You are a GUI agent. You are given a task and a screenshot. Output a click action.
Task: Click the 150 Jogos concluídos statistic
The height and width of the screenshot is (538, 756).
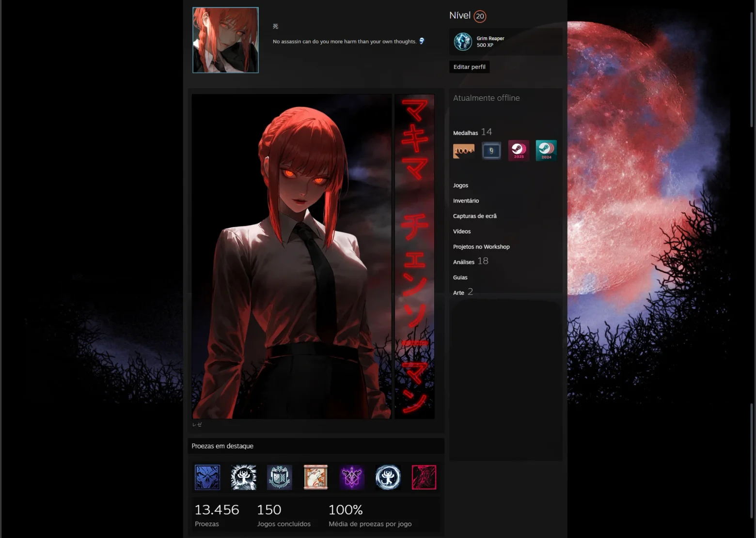(x=283, y=515)
